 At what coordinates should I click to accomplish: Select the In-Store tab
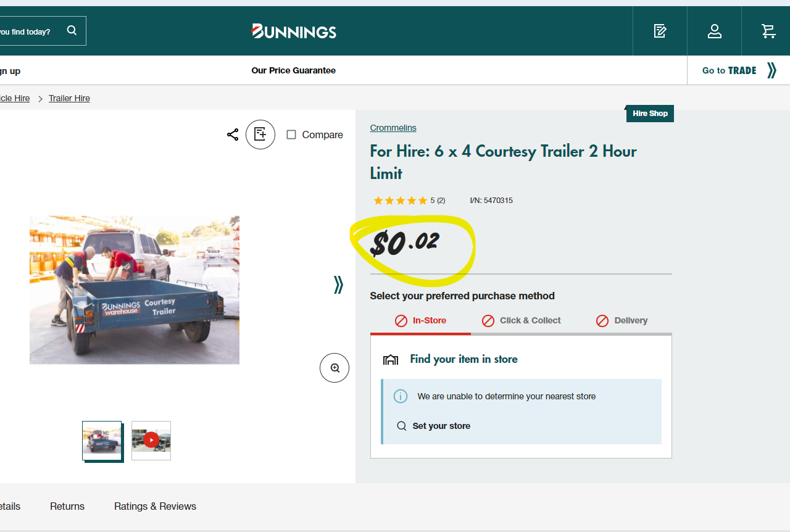(x=420, y=321)
